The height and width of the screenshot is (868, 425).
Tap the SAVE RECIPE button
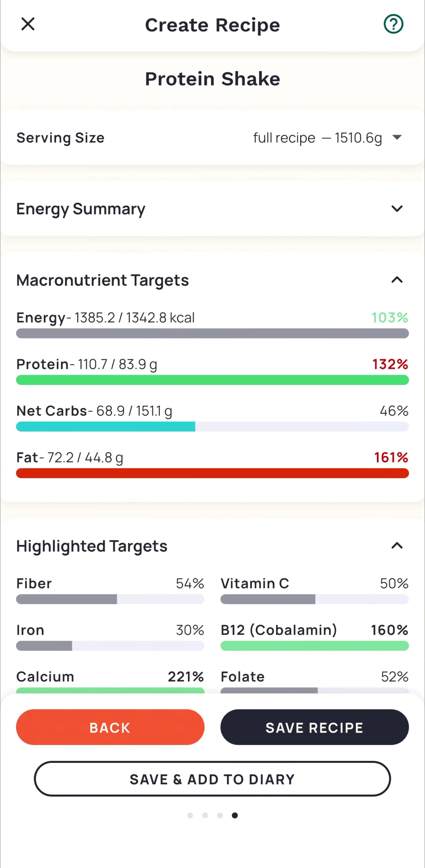[x=314, y=728]
